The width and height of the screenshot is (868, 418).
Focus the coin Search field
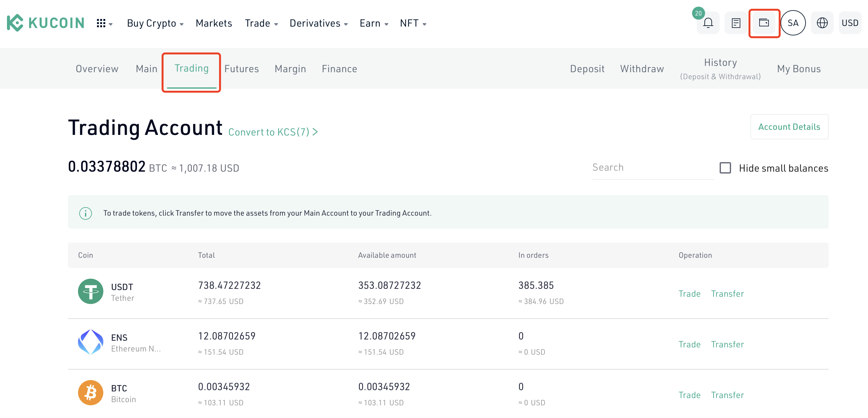[653, 168]
